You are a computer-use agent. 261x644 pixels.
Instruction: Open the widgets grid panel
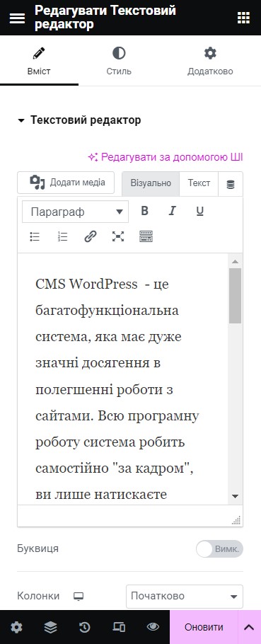point(243,18)
